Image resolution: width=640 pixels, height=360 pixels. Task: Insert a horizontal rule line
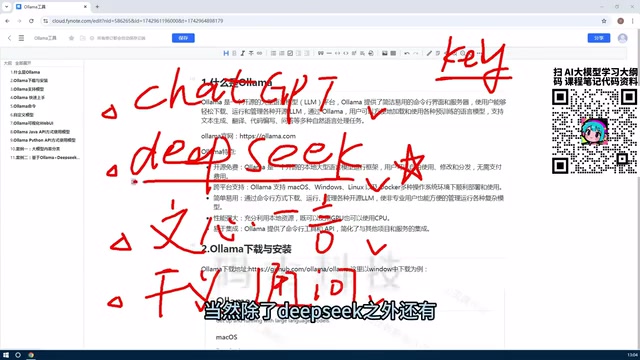coord(329,53)
